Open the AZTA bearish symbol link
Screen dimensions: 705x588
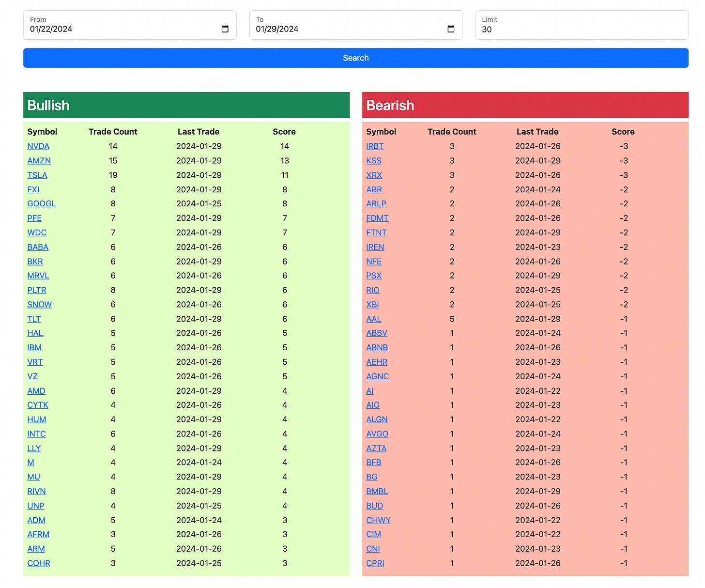[x=376, y=449]
